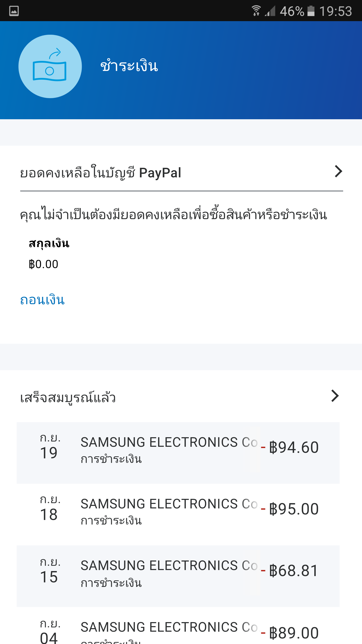Select the transaction dated ก.ย. 18
362x644 pixels.
point(50,509)
